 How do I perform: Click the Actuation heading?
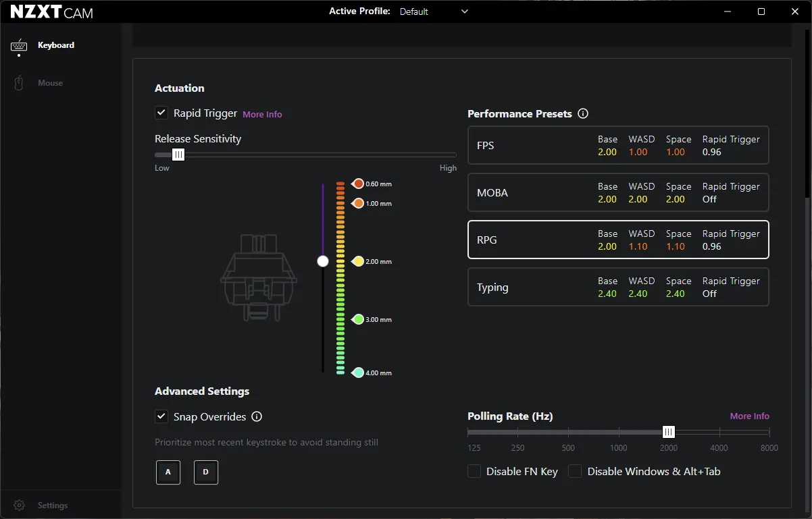click(180, 88)
